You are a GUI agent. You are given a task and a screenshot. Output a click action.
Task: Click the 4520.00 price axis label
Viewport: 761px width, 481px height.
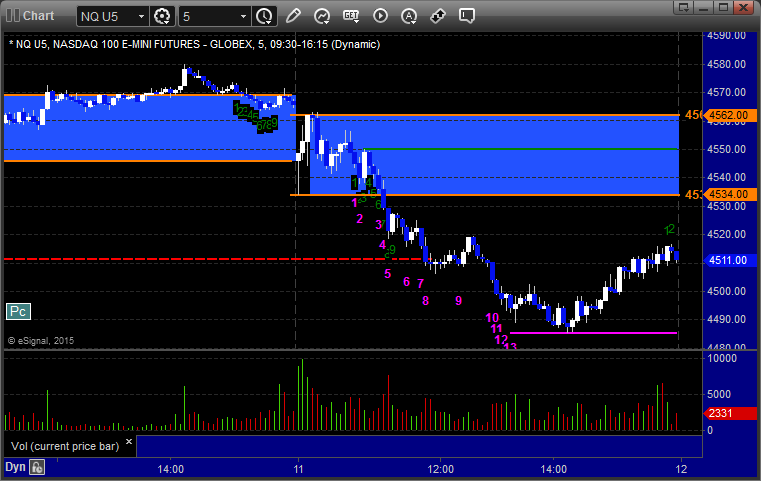[726, 234]
